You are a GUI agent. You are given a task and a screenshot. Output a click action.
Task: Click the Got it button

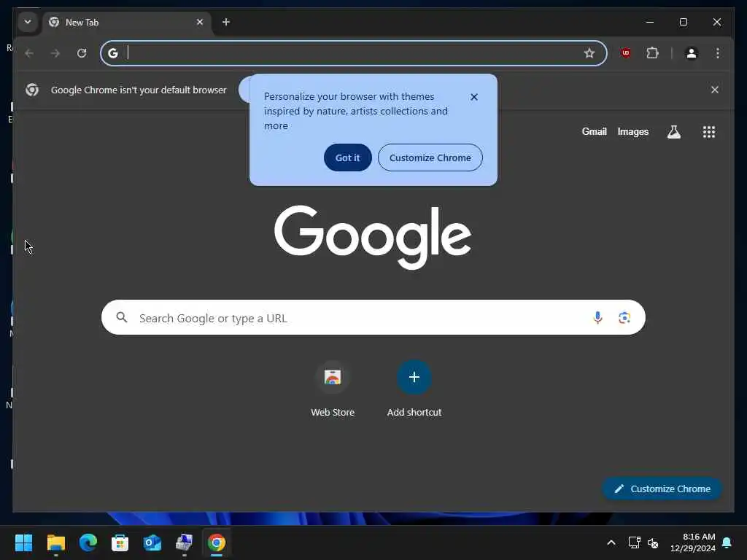[348, 157]
